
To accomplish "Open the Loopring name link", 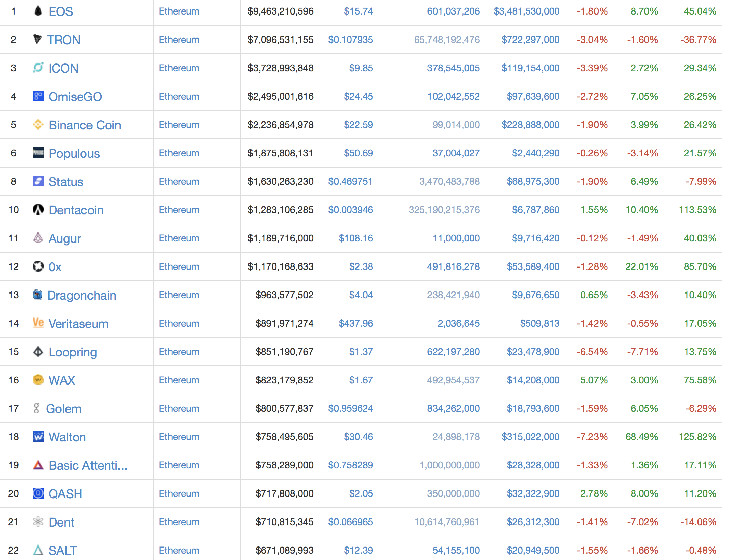I will (x=73, y=352).
